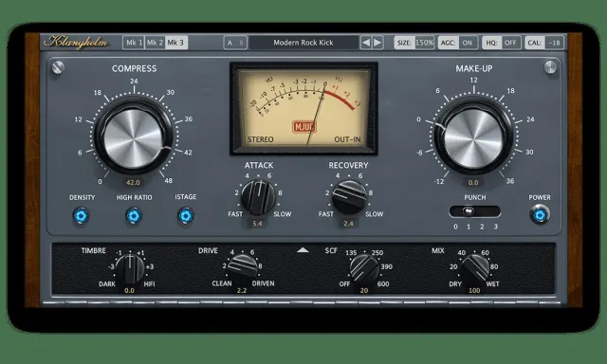Click the SCF value readout 20
Image resolution: width=607 pixels, height=364 pixels.
364,290
